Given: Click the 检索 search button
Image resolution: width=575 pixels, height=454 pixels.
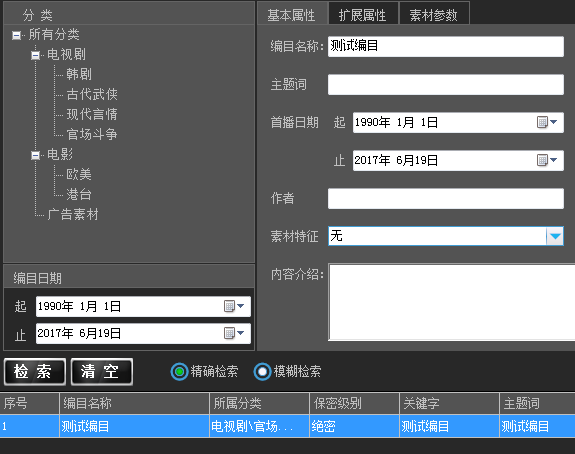Looking at the screenshot, I should click(x=35, y=372).
